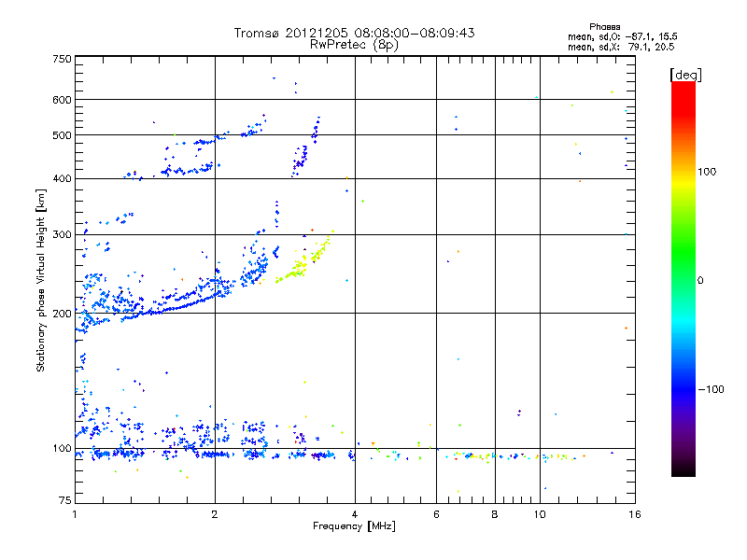Click the y-axis tick label '300'
Viewport: 747px width, 560px height.
(62, 235)
